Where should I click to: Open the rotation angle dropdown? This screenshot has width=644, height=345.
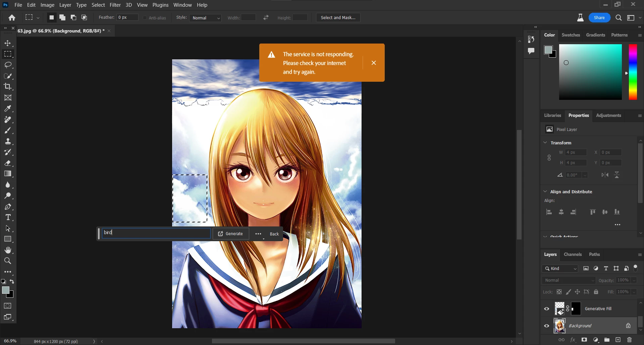(x=585, y=175)
